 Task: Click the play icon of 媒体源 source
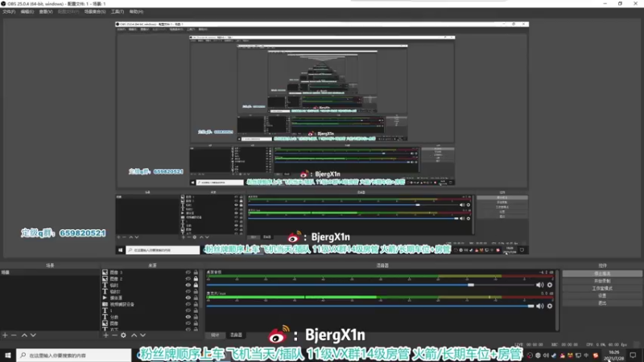105,298
